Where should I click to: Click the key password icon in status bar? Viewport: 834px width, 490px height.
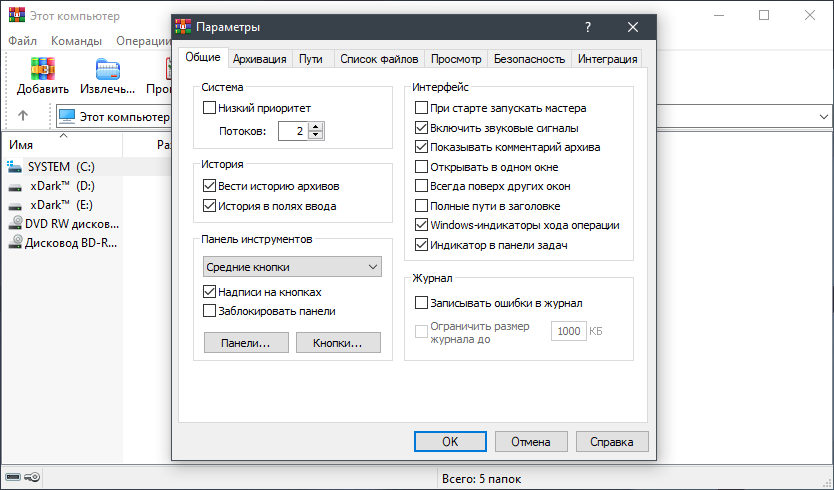coord(32,477)
